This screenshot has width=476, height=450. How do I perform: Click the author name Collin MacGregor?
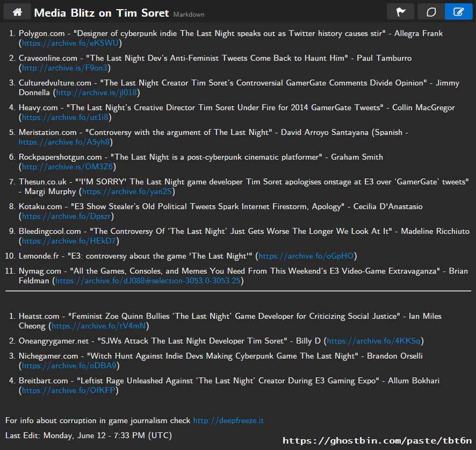click(423, 108)
